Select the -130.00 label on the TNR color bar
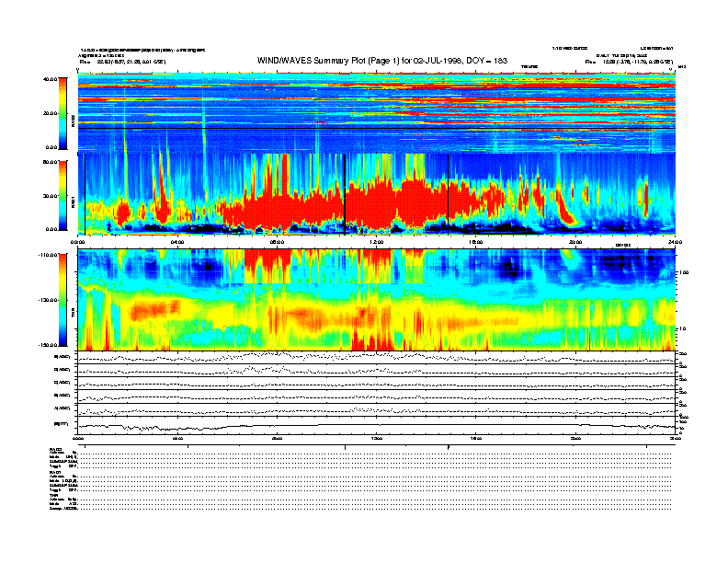 click(x=48, y=300)
